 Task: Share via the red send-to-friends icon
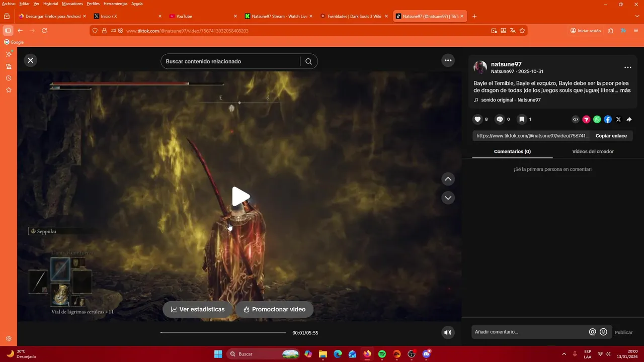pyautogui.click(x=586, y=119)
